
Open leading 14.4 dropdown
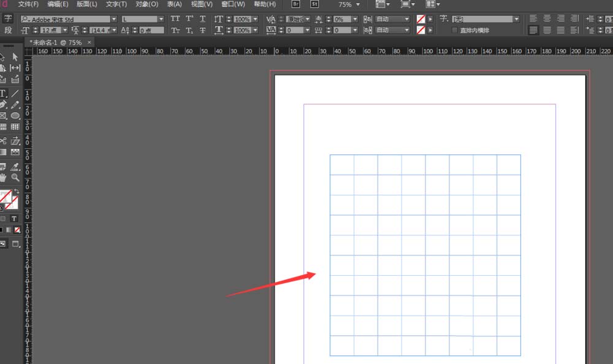114,30
